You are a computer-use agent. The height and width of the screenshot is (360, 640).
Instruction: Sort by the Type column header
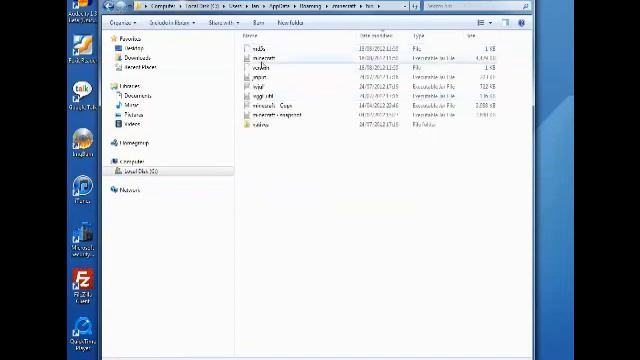(x=418, y=36)
